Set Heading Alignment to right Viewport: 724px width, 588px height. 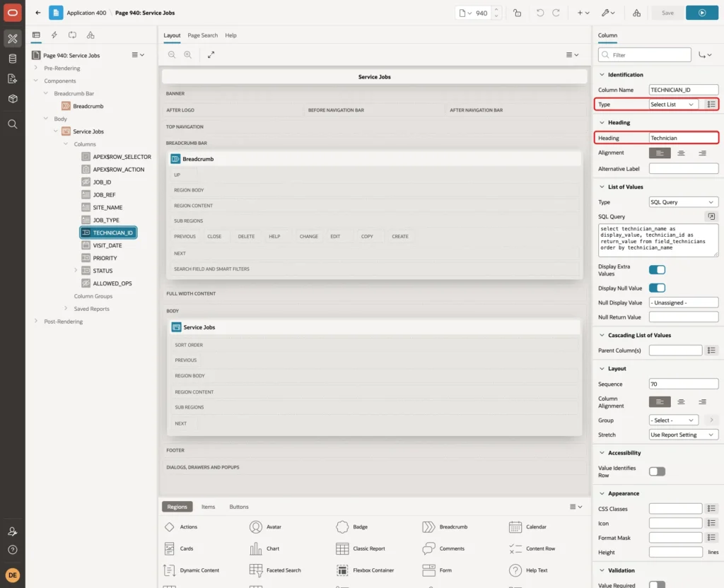[702, 153]
